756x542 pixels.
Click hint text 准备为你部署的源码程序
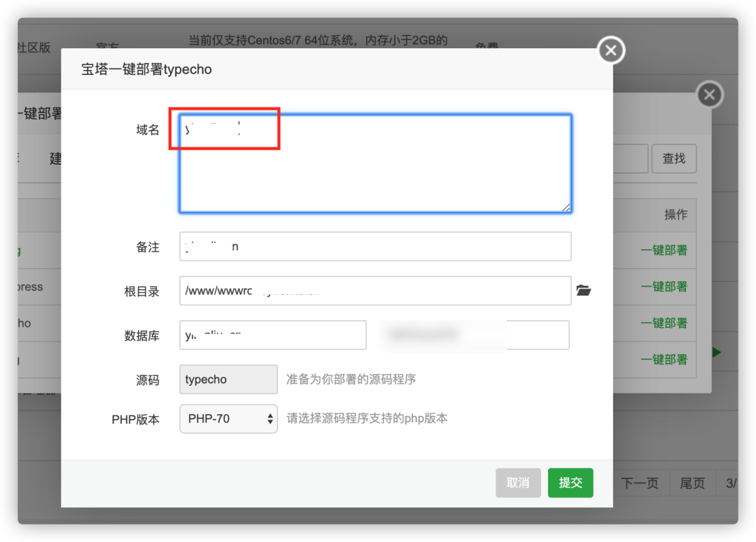(351, 380)
